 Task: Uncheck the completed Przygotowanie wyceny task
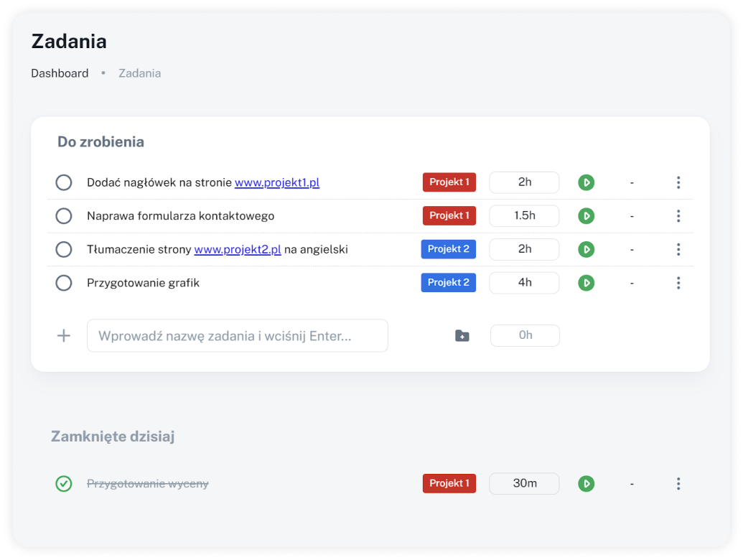[x=64, y=484]
